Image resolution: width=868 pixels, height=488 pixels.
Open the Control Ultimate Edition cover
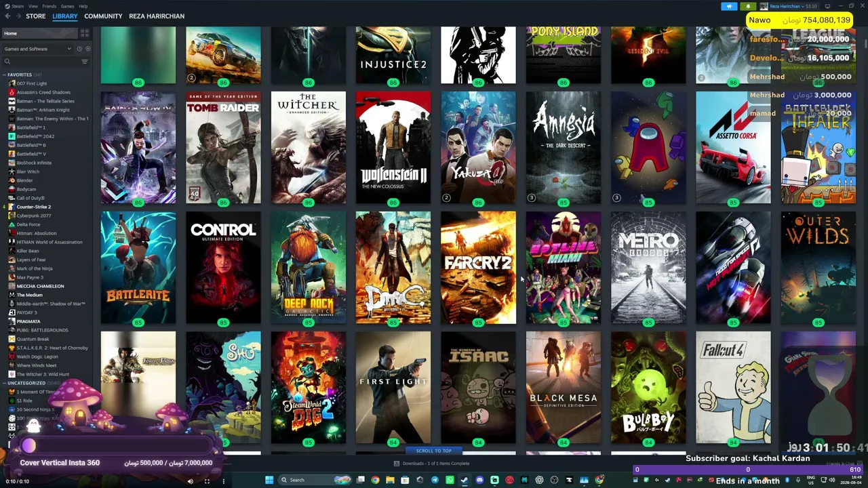223,268
